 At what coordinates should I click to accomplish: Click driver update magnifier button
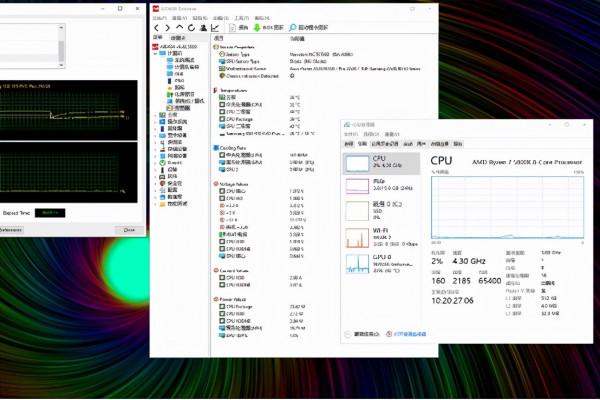[308, 28]
